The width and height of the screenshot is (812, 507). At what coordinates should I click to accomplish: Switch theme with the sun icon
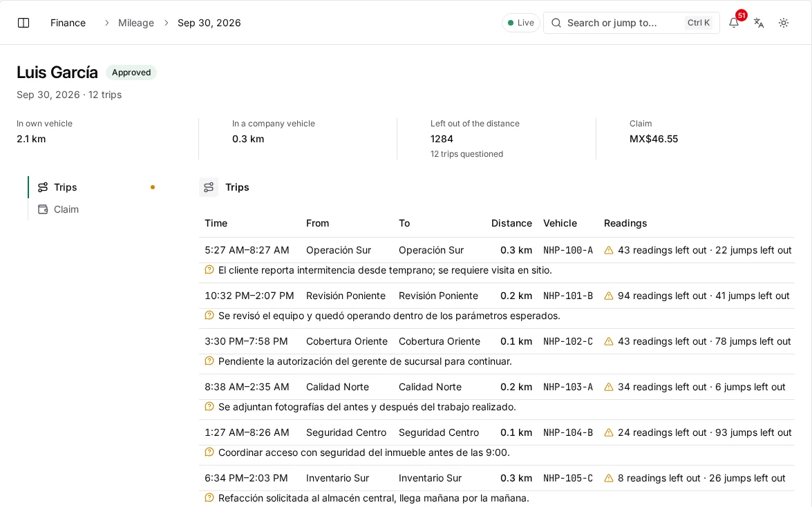click(784, 23)
